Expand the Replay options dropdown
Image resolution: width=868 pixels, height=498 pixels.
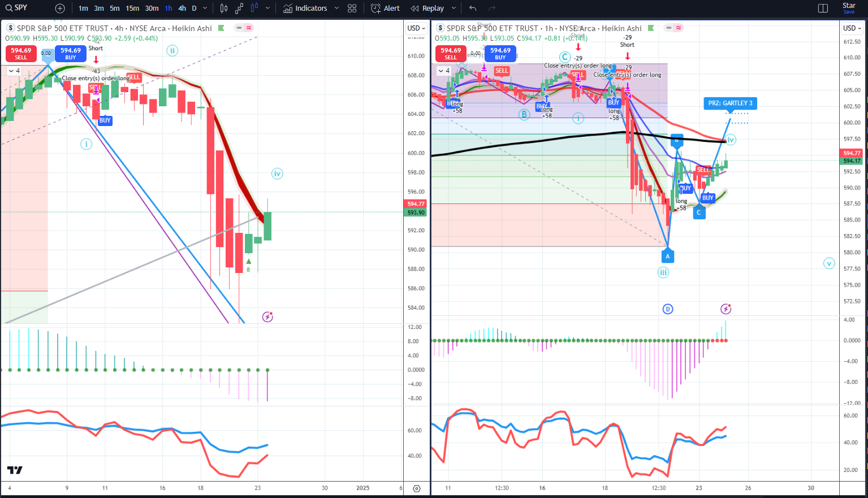coord(454,8)
